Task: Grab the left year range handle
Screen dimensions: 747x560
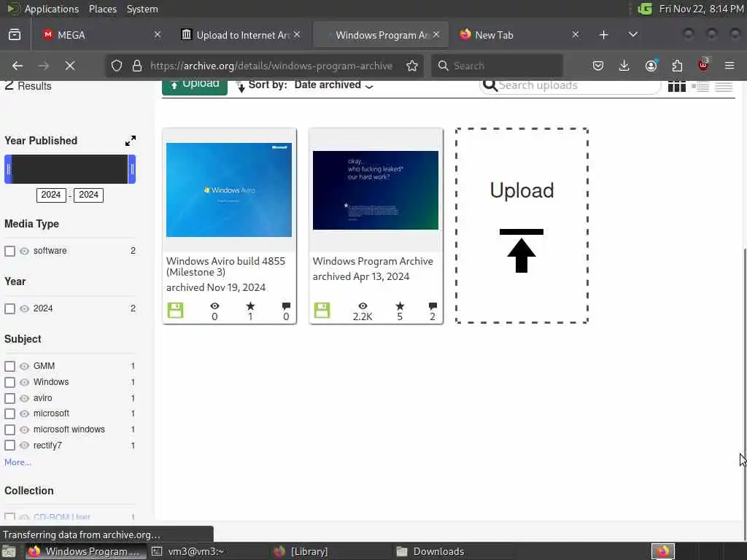Action: (x=8, y=169)
